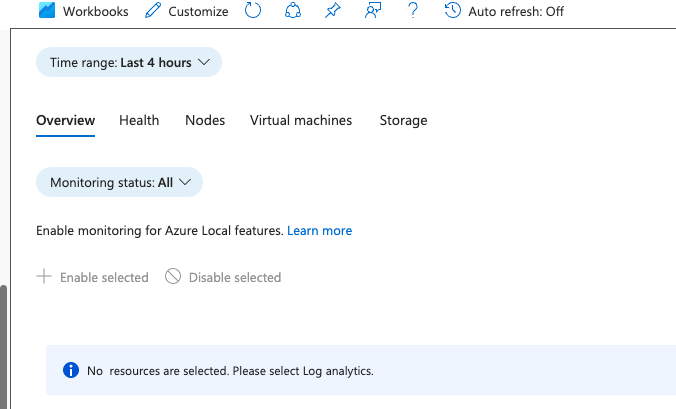This screenshot has width=676, height=409.
Task: Follow the Learn more link
Action: (x=319, y=230)
